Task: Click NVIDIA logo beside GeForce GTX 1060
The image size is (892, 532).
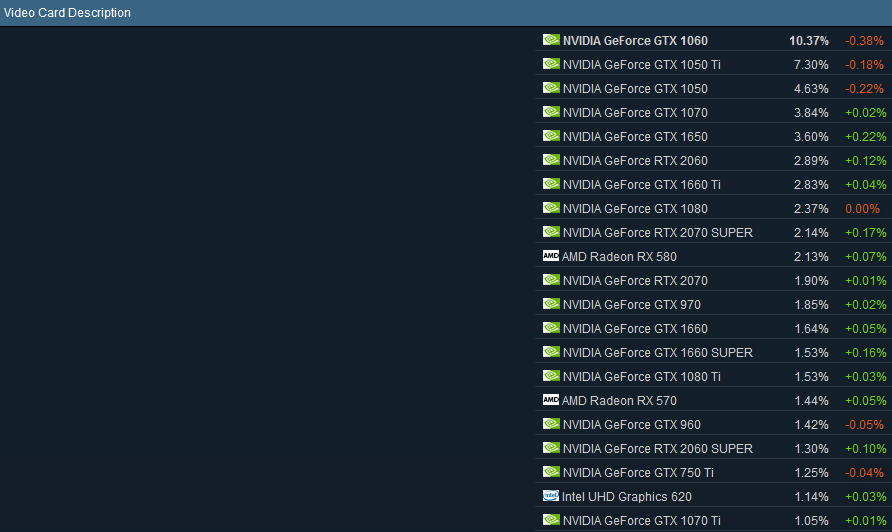Action: pos(551,40)
